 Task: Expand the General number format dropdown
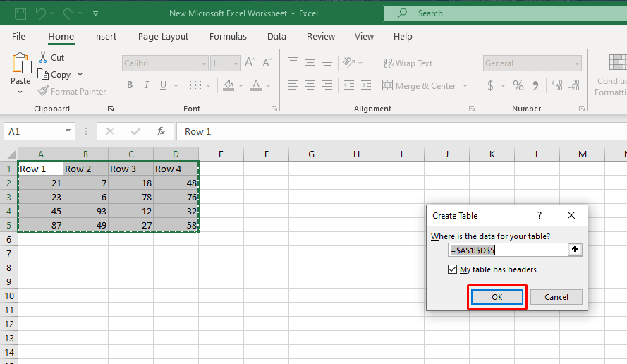(x=577, y=63)
